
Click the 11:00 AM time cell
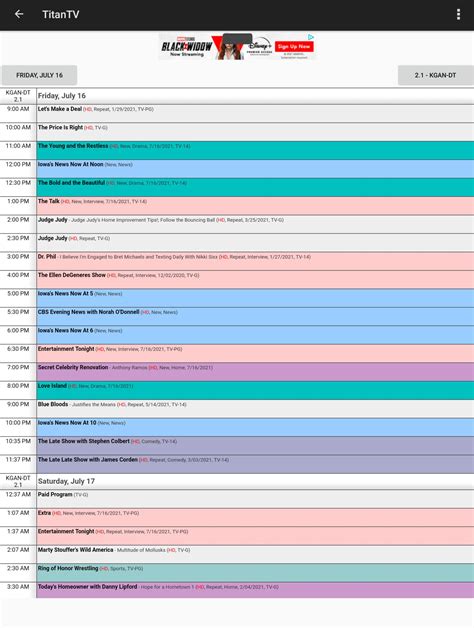18,151
